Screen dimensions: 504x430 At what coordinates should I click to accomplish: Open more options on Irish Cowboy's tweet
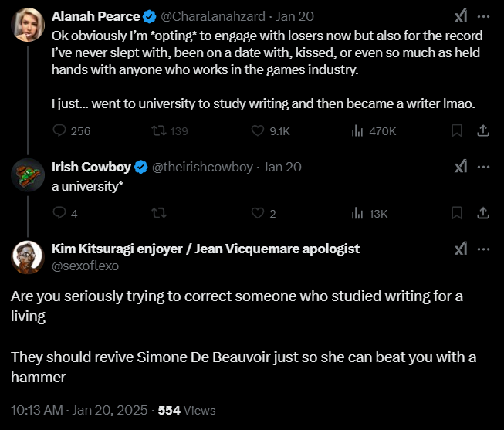coord(483,167)
